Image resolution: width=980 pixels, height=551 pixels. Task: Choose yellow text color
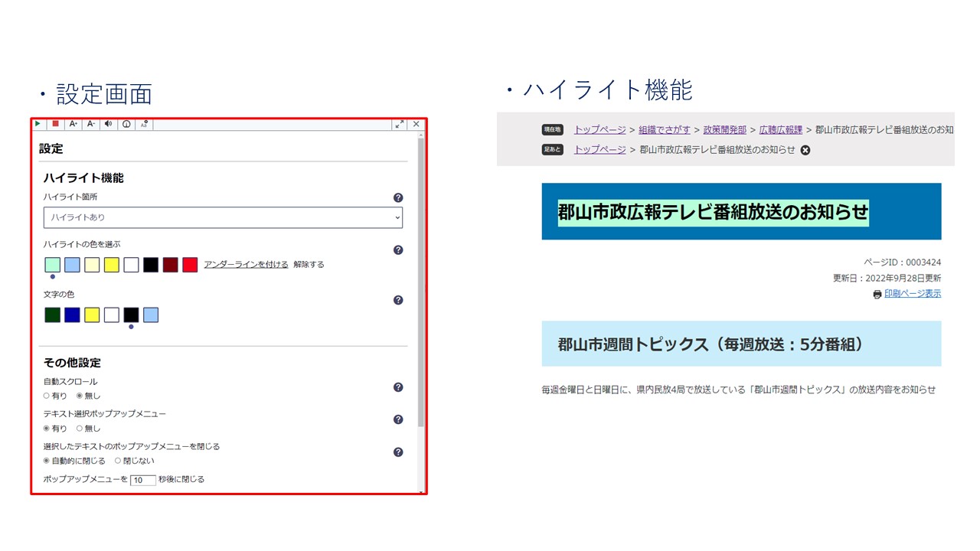pos(92,315)
